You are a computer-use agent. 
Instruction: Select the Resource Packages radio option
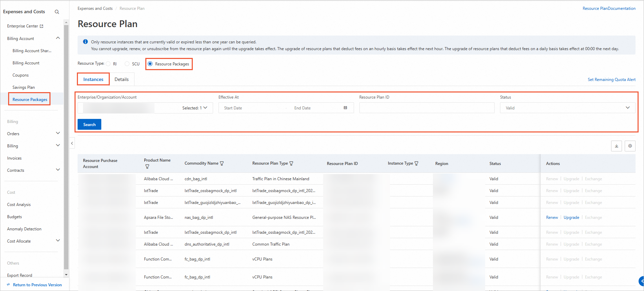click(150, 64)
